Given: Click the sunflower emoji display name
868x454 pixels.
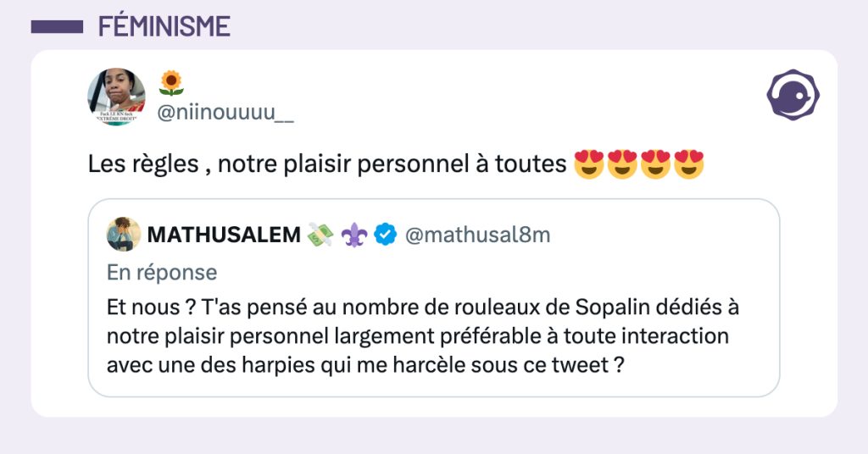Looking at the screenshot, I should (171, 83).
